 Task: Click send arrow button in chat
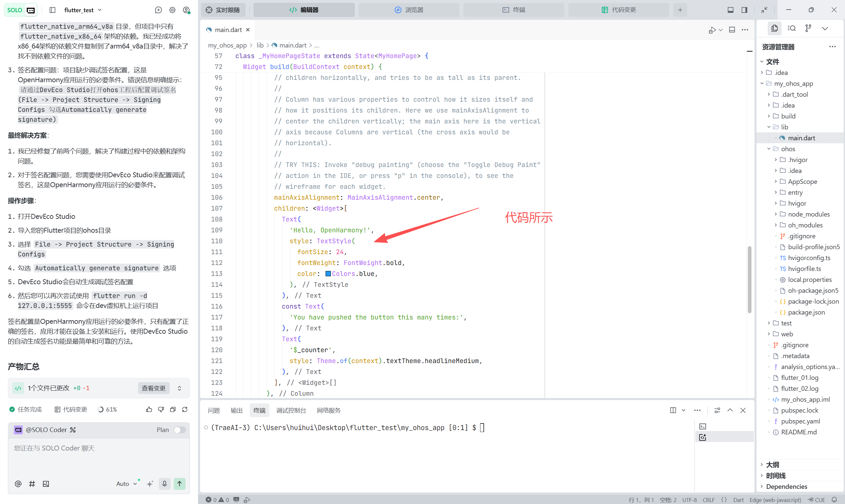(x=179, y=483)
